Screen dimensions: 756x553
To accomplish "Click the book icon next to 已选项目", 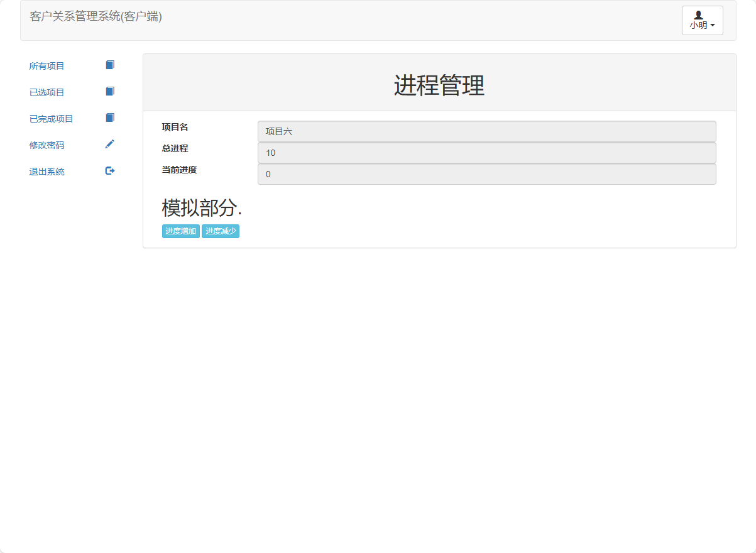I will point(109,91).
